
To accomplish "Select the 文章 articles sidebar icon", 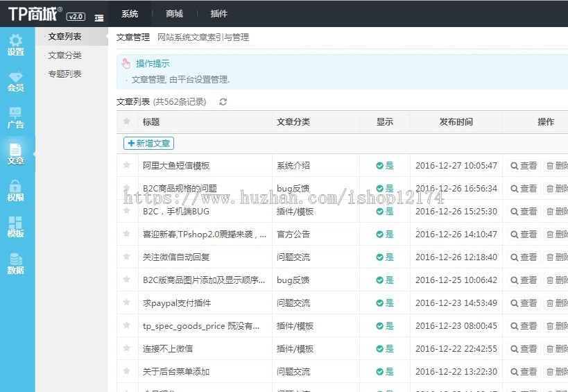I will [x=15, y=154].
